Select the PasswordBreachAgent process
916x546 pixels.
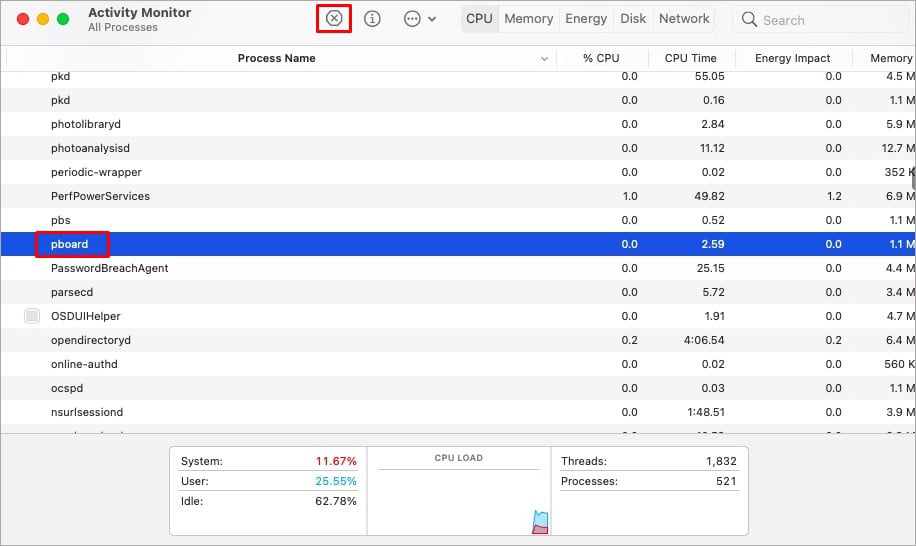pos(109,268)
